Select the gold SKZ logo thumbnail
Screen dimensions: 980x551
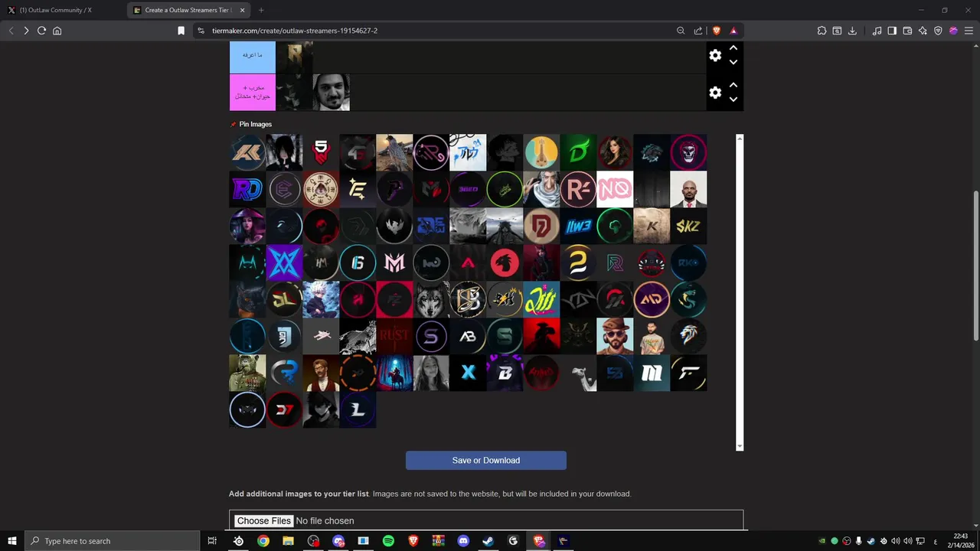click(688, 226)
